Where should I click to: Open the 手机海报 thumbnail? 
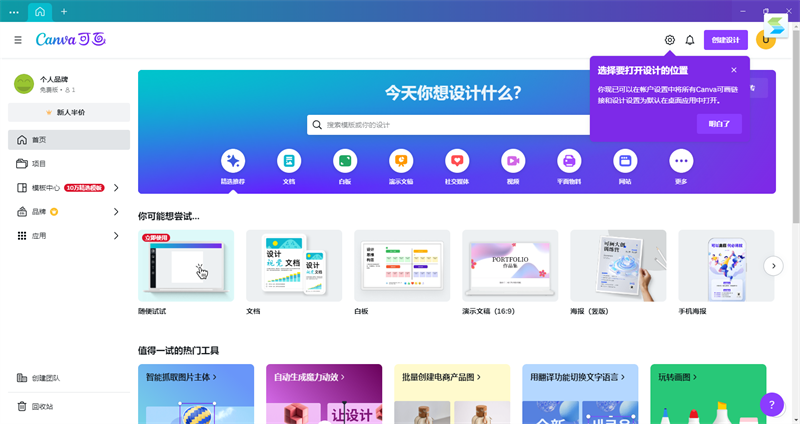(726, 265)
